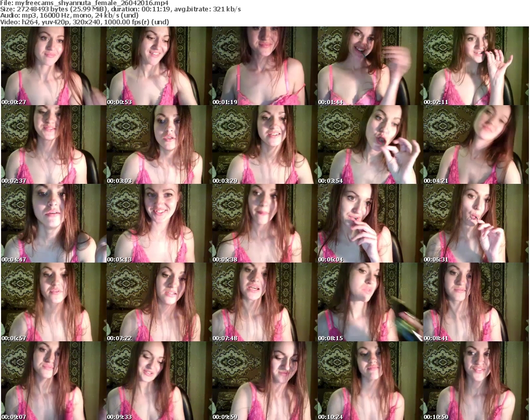Click the Audio mp3 16000 Hz info line
530x420 pixels.
coord(69,16)
